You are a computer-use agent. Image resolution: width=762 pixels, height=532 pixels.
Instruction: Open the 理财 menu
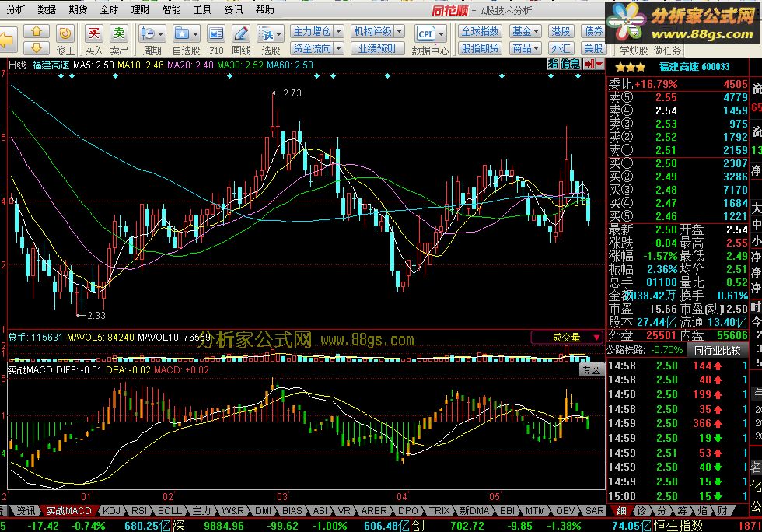(x=140, y=10)
